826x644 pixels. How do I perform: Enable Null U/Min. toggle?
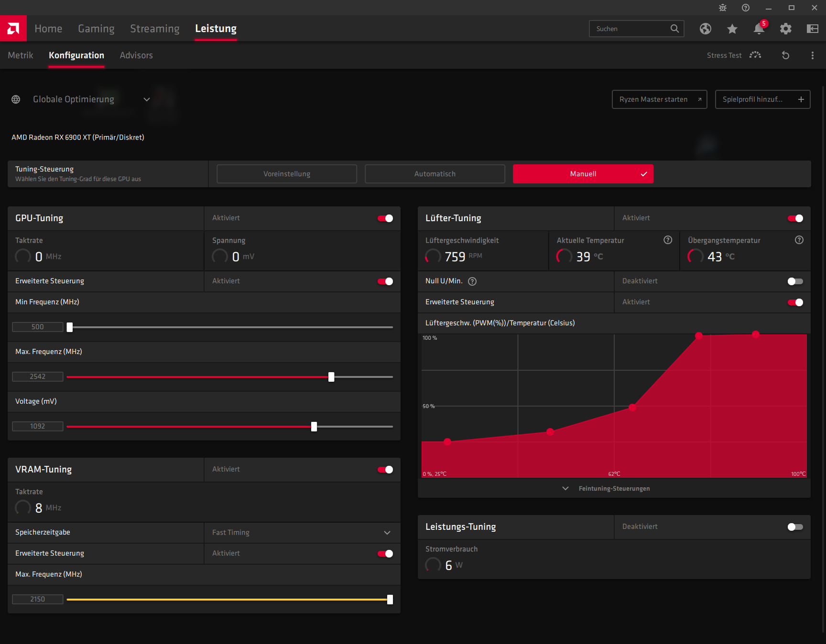pyautogui.click(x=795, y=281)
